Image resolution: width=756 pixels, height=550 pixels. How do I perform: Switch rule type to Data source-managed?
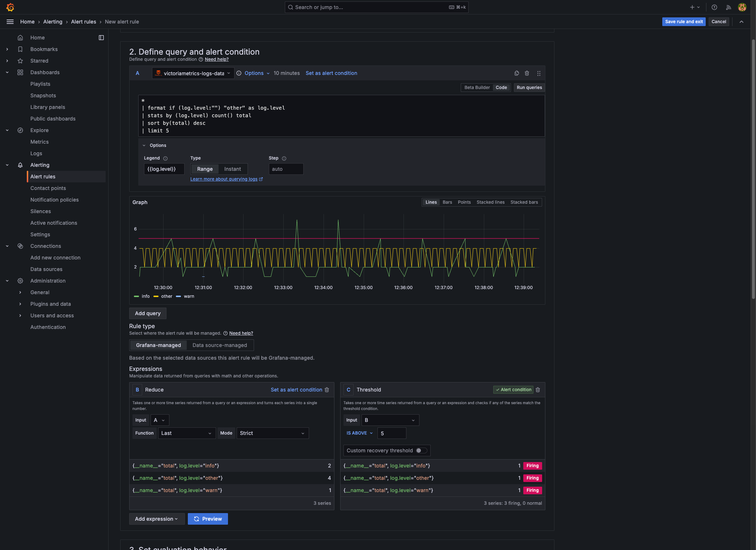[220, 345]
